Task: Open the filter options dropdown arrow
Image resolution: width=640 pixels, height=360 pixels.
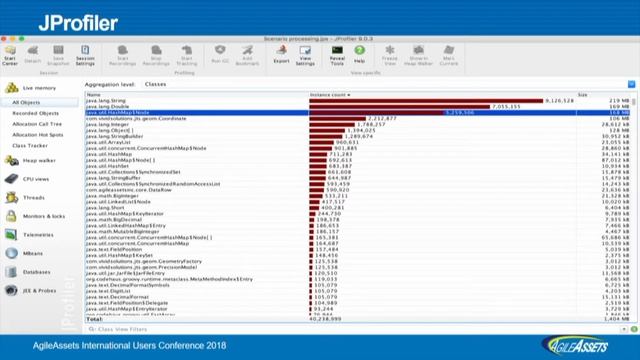Action: 624,329
